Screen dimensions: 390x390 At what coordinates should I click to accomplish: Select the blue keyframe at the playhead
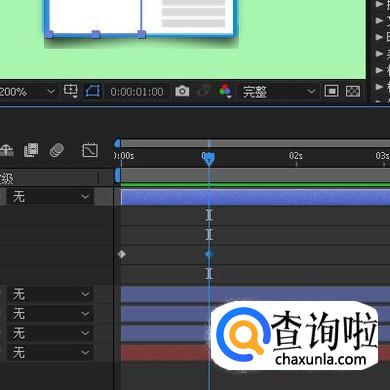(x=209, y=254)
